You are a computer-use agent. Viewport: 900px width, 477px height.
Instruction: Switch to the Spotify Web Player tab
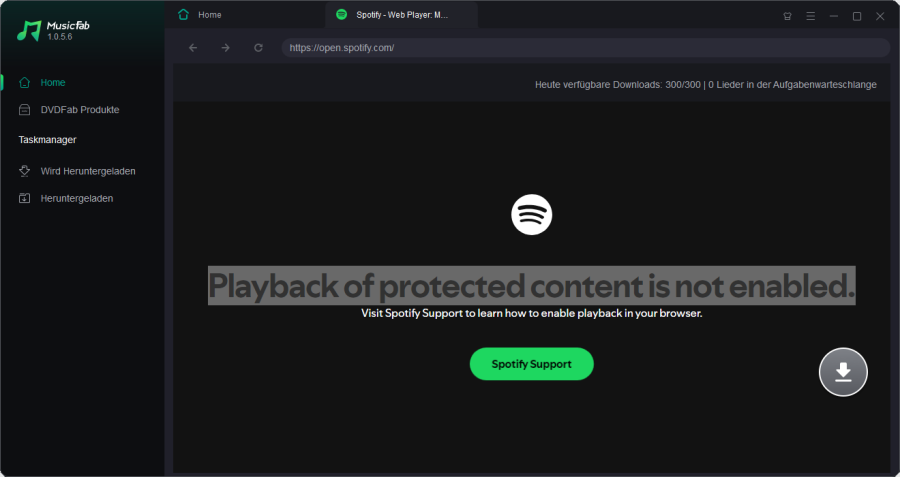click(x=401, y=15)
